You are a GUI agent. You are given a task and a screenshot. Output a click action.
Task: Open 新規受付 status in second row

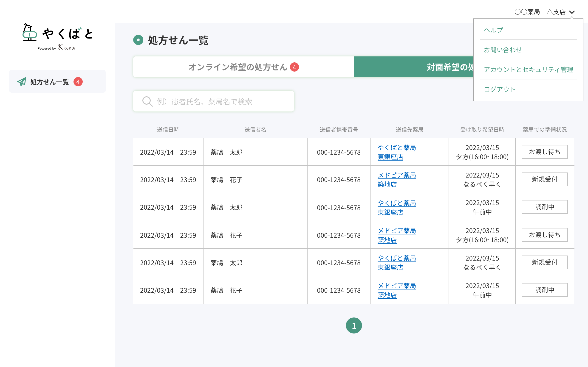[x=545, y=179]
